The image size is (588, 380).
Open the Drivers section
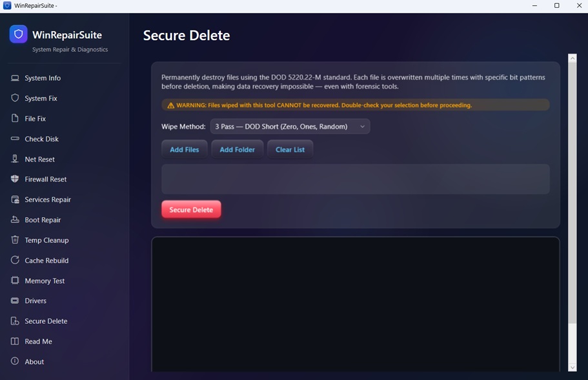tap(37, 301)
